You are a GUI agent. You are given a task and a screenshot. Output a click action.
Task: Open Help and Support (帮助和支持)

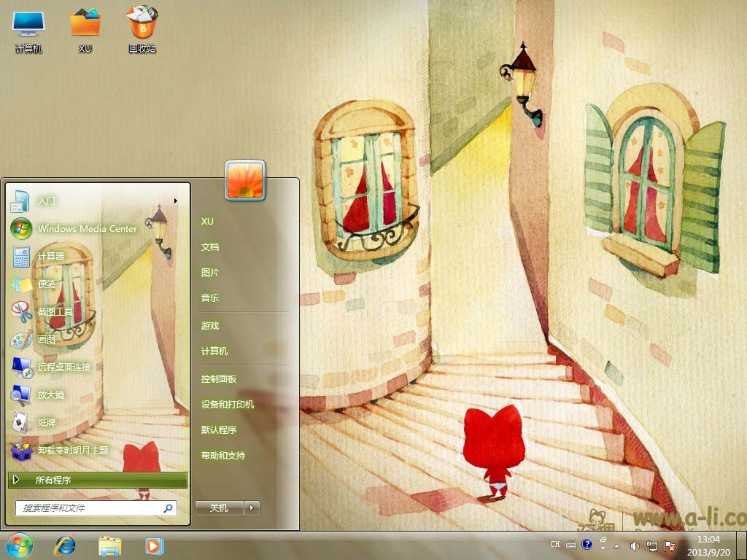pos(223,456)
